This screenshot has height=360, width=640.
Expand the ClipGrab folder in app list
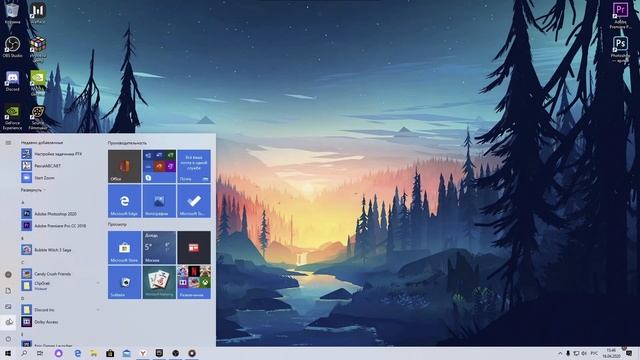click(98, 283)
